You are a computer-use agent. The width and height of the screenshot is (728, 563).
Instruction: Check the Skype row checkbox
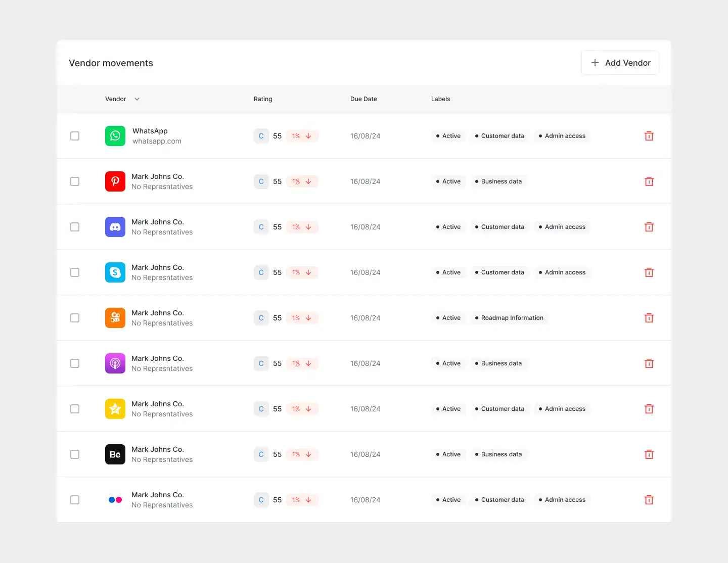(x=75, y=272)
